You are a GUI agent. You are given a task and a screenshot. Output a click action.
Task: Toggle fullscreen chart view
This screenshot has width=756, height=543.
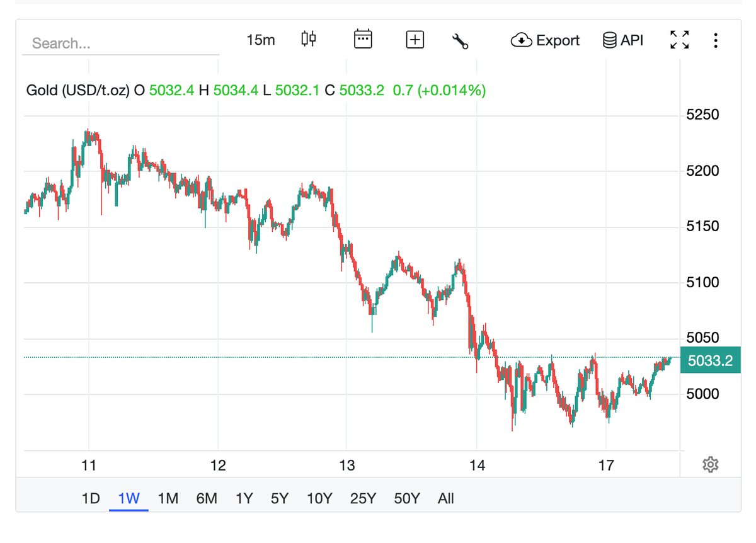point(679,40)
